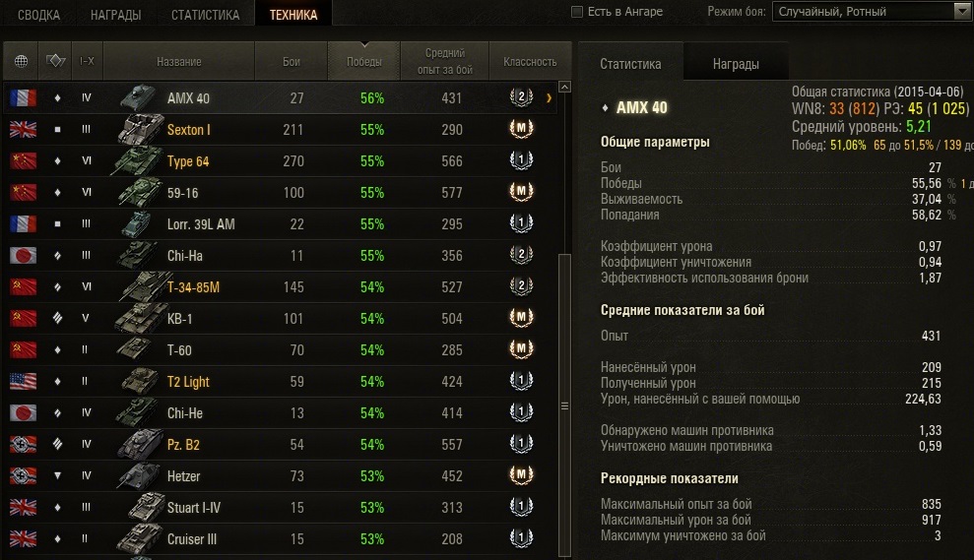Click the yellow arrow on AMX 40 row

549,97
